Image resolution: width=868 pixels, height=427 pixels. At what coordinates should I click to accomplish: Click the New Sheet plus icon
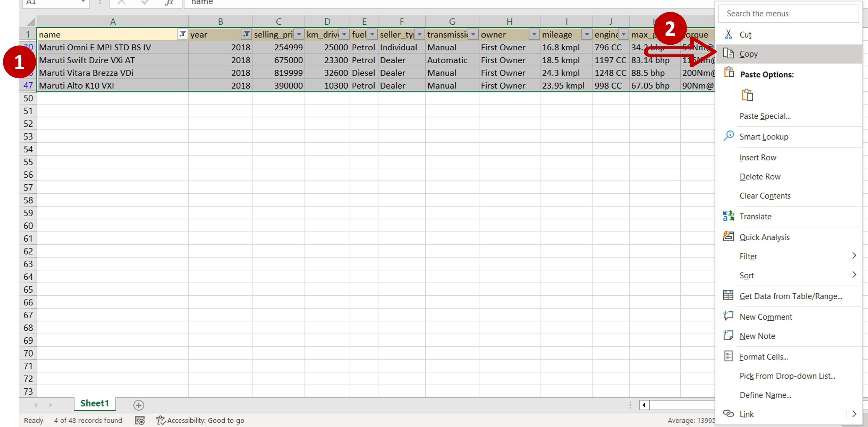(x=139, y=405)
